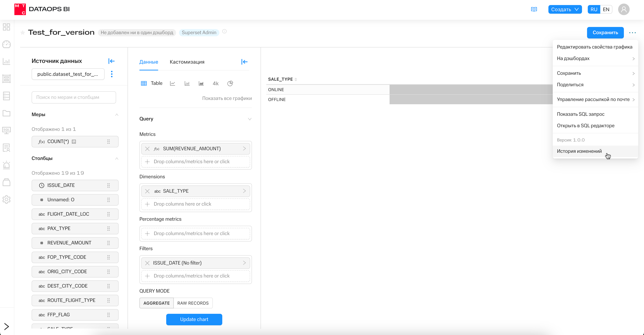Click the user profile avatar
Viewport: 644px width, 335px height.
[x=624, y=9]
